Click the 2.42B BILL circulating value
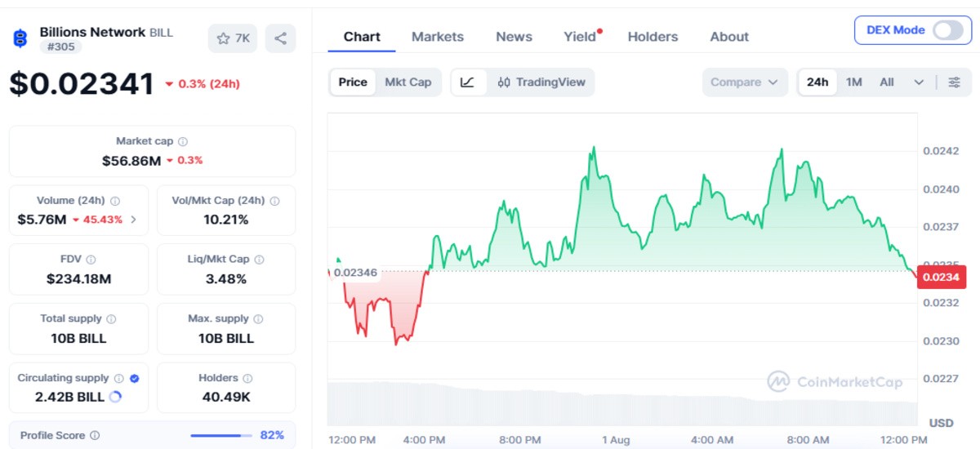The height and width of the screenshot is (449, 980). pyautogui.click(x=69, y=398)
